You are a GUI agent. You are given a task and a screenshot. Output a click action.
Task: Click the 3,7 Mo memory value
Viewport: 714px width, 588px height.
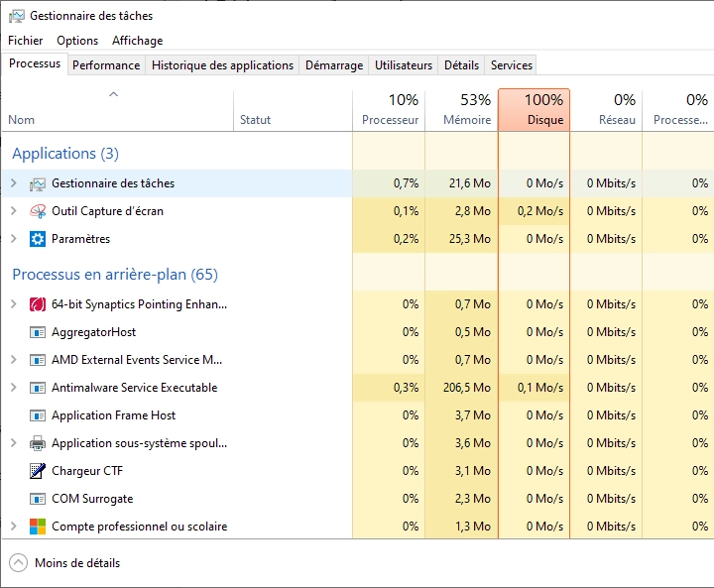pos(473,415)
